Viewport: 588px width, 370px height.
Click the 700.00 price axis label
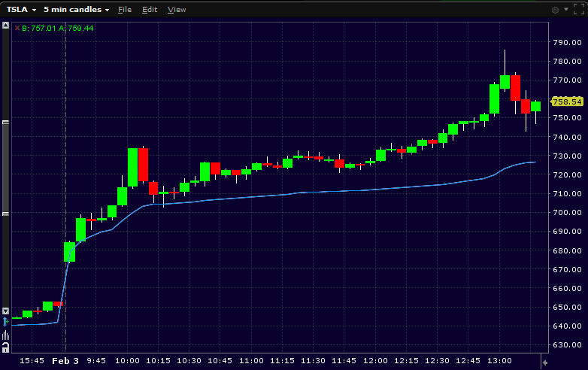568,212
